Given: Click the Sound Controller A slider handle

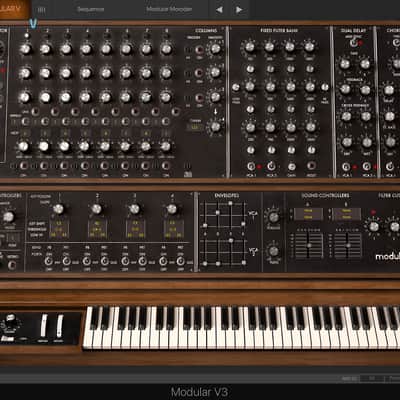Looking at the screenshot, I should (309, 245).
